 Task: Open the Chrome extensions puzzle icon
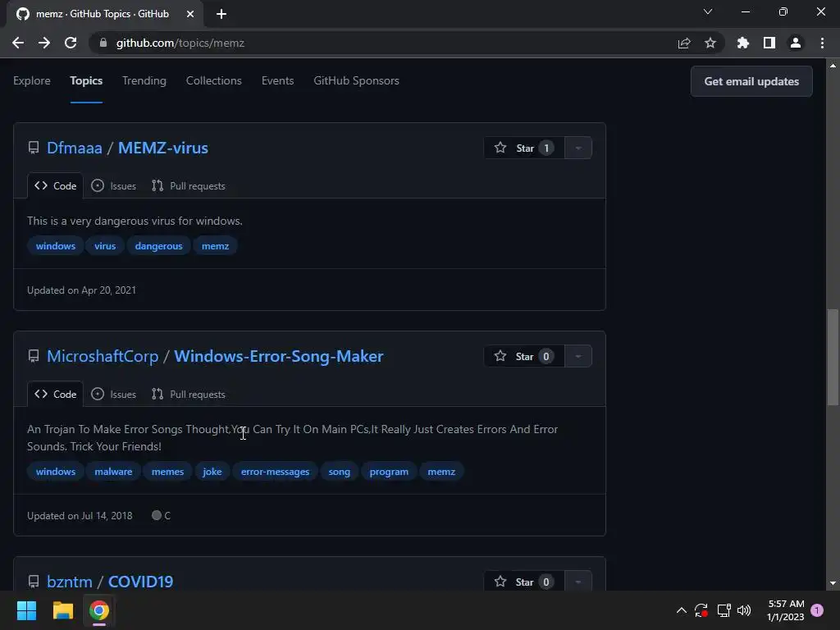coord(743,43)
